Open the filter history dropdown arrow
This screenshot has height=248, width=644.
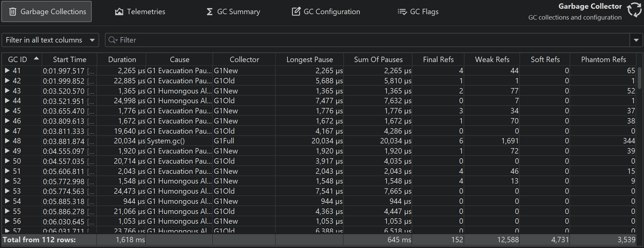pyautogui.click(x=636, y=40)
